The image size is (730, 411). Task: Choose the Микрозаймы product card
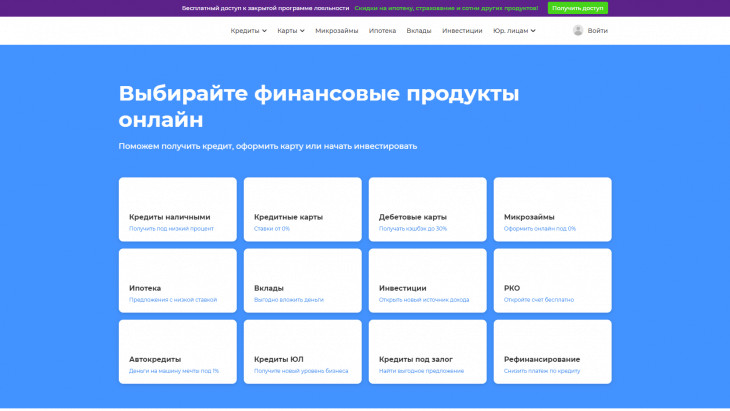553,209
